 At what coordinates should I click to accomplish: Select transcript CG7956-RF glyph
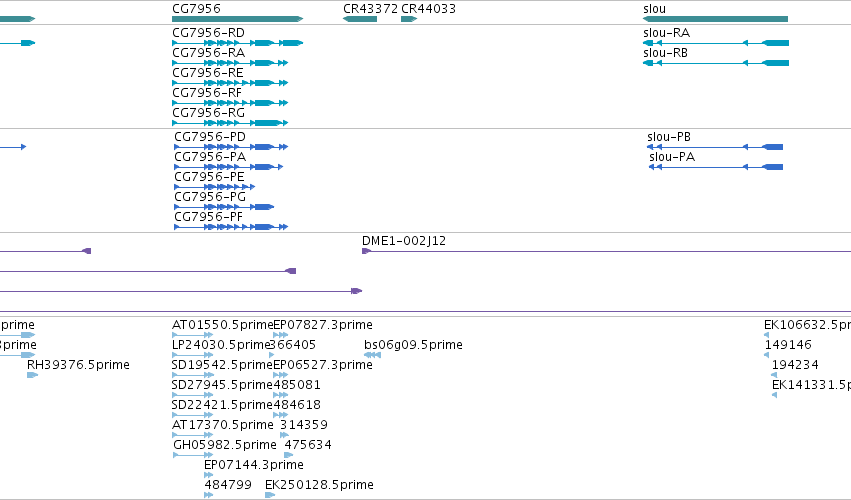230,103
